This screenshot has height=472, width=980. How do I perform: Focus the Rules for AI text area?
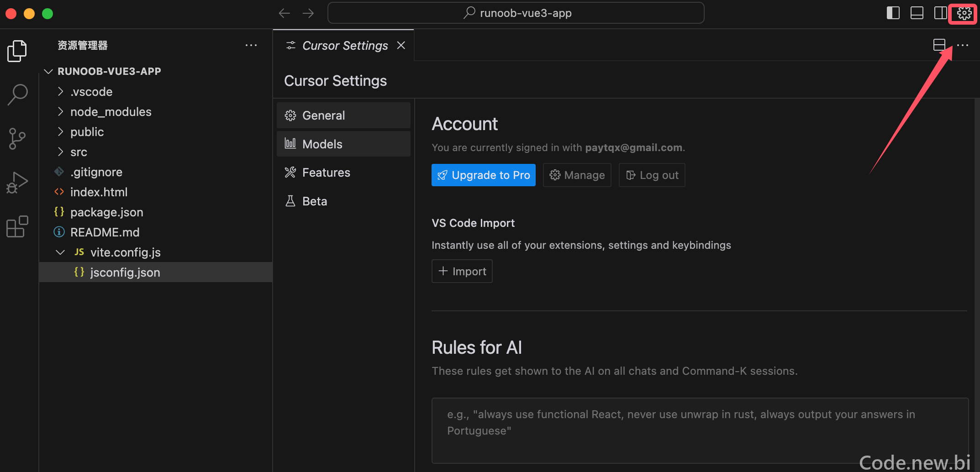(x=700, y=430)
